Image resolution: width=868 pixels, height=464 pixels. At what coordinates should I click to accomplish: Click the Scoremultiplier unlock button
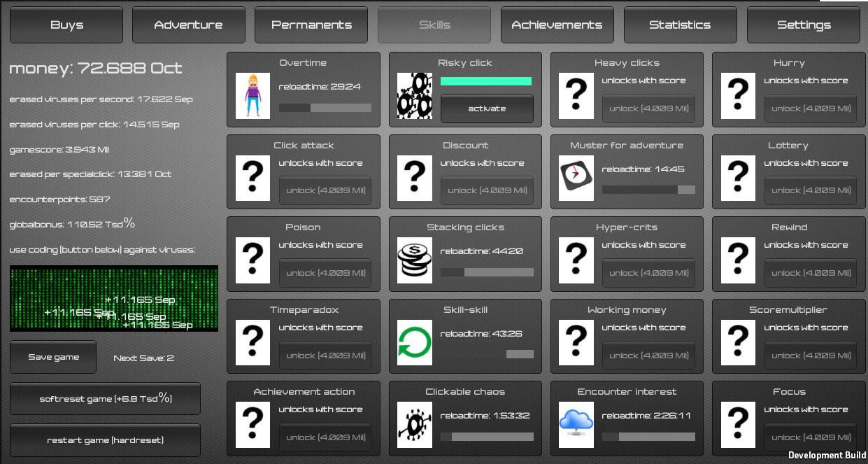click(811, 356)
